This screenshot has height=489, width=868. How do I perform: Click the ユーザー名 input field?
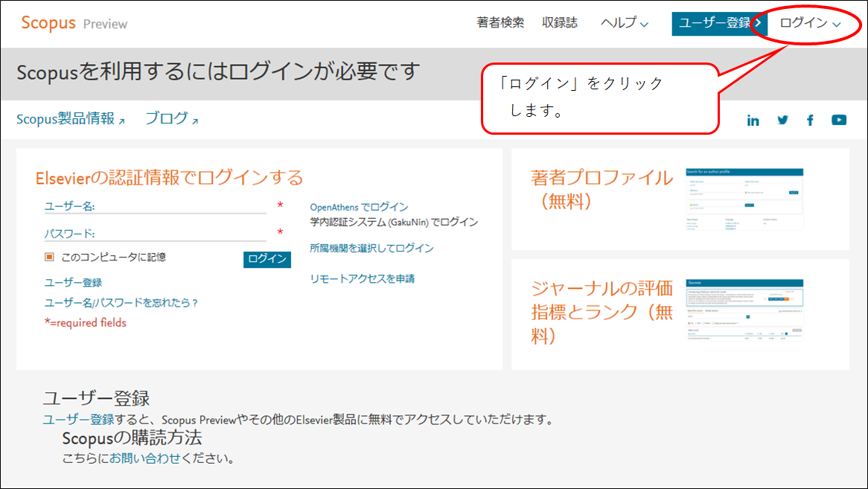pyautogui.click(x=155, y=206)
